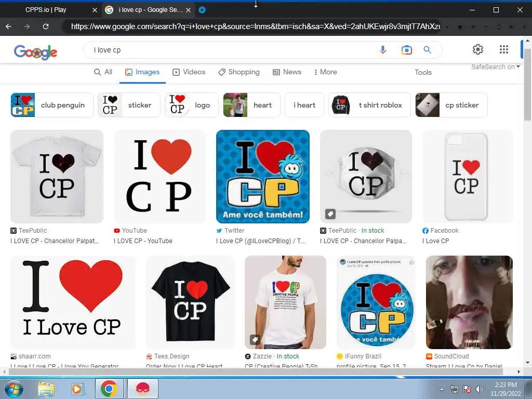Click the red mask app taskbar icon

pyautogui.click(x=143, y=389)
